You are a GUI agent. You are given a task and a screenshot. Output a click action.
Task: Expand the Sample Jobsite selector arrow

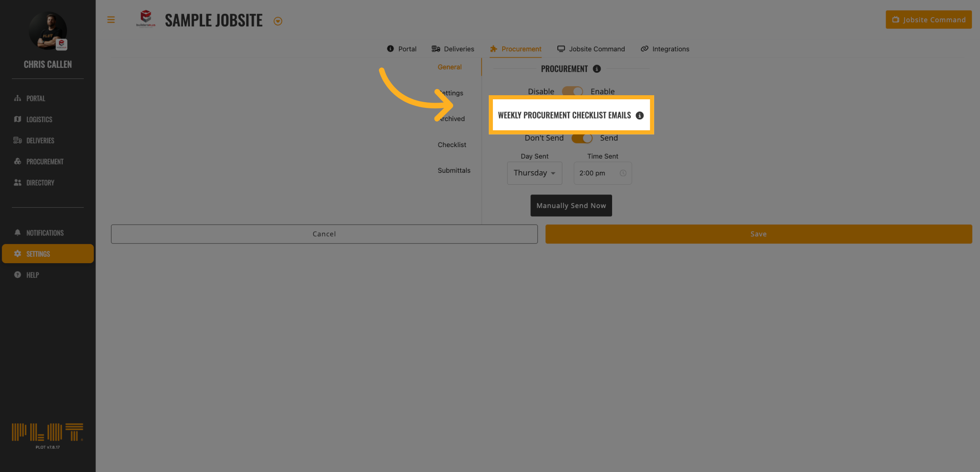[278, 21]
